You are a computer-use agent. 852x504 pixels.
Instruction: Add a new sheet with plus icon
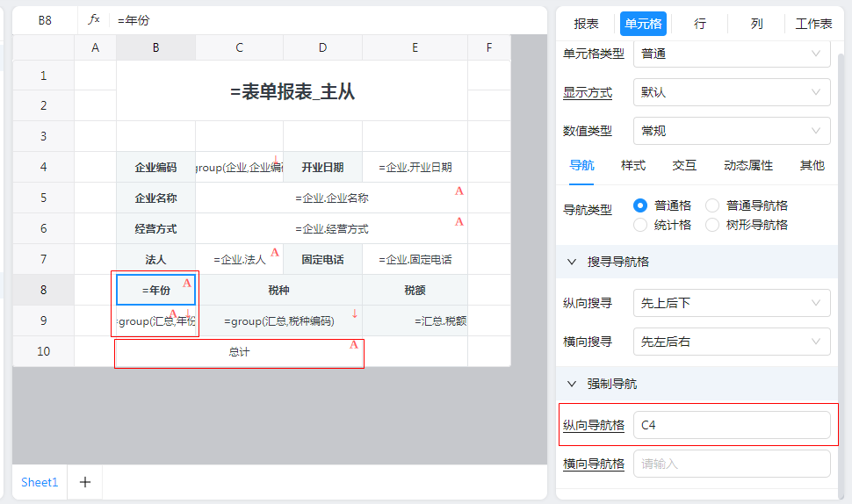(85, 482)
